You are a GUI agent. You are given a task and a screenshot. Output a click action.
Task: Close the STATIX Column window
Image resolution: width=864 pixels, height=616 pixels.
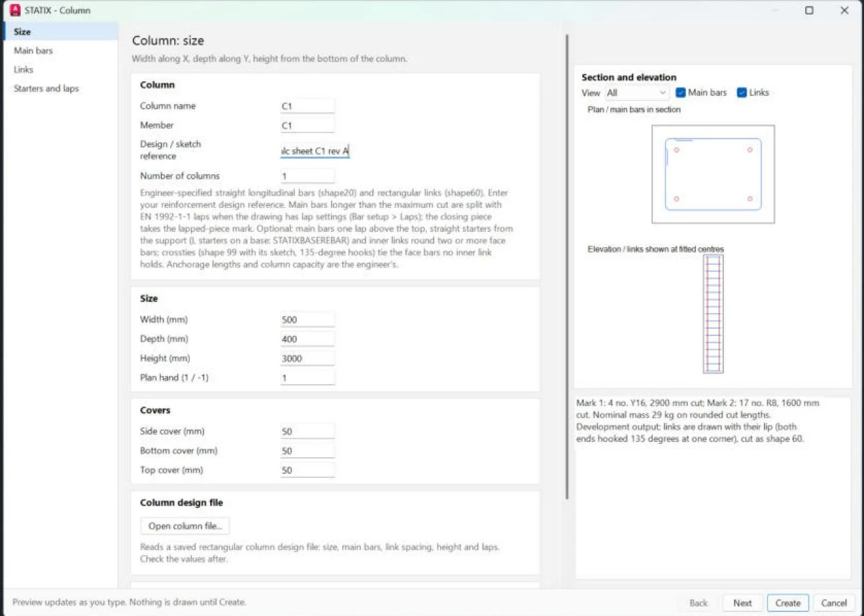click(x=845, y=10)
